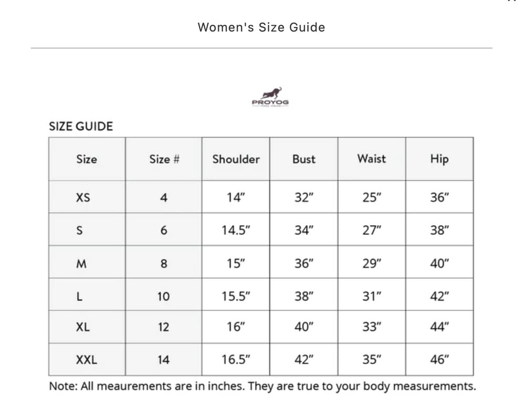The width and height of the screenshot is (524, 420).
Task: Select the 16.5" shoulder measurement cell
Action: click(236, 360)
